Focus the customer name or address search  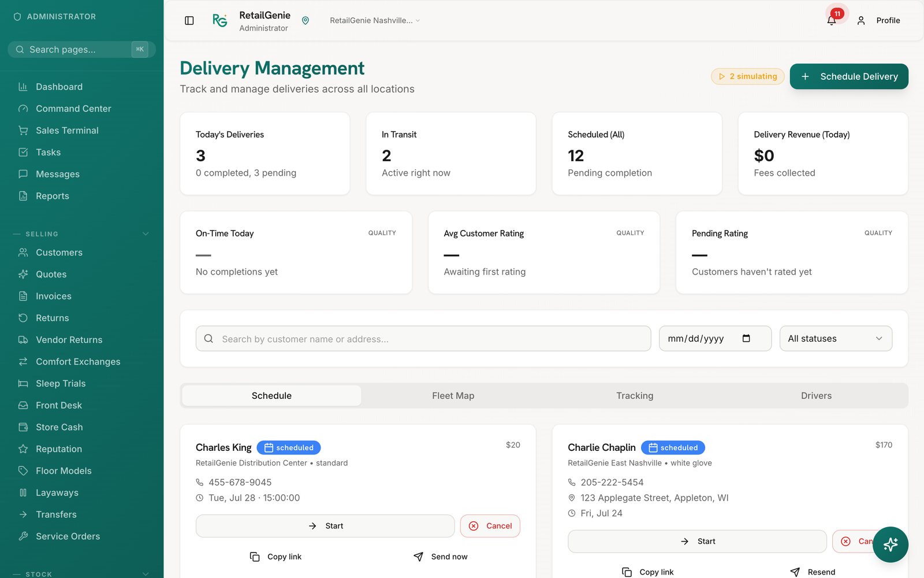(x=423, y=339)
